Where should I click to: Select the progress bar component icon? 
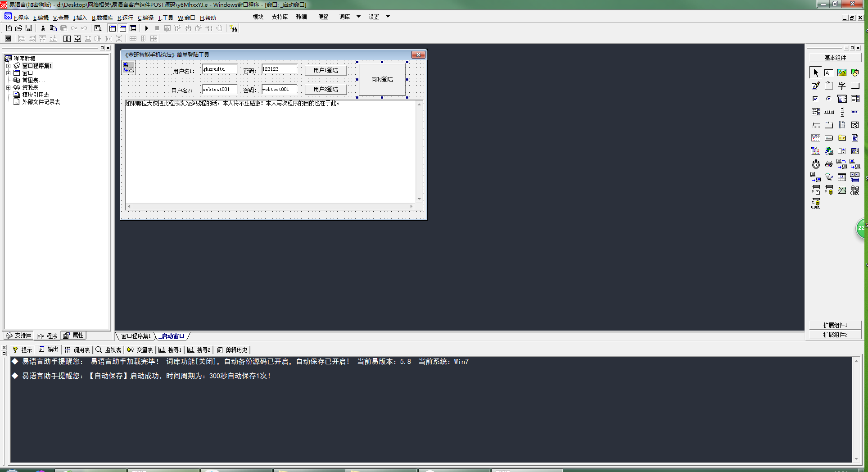click(x=854, y=112)
